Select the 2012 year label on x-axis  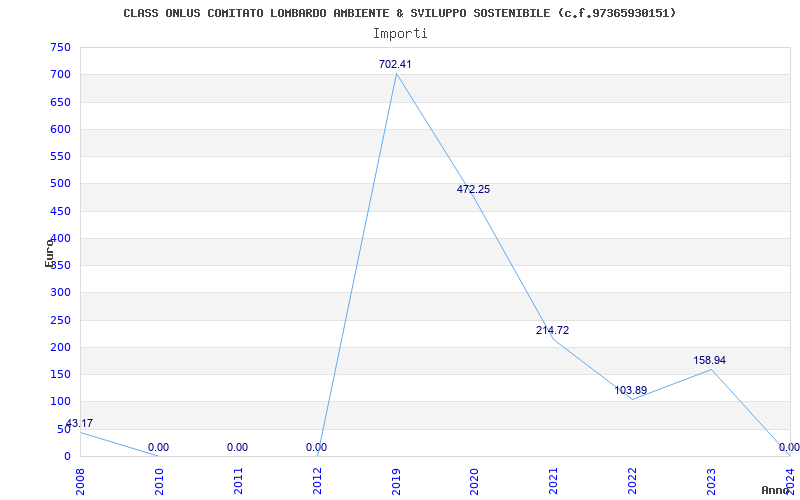(317, 481)
